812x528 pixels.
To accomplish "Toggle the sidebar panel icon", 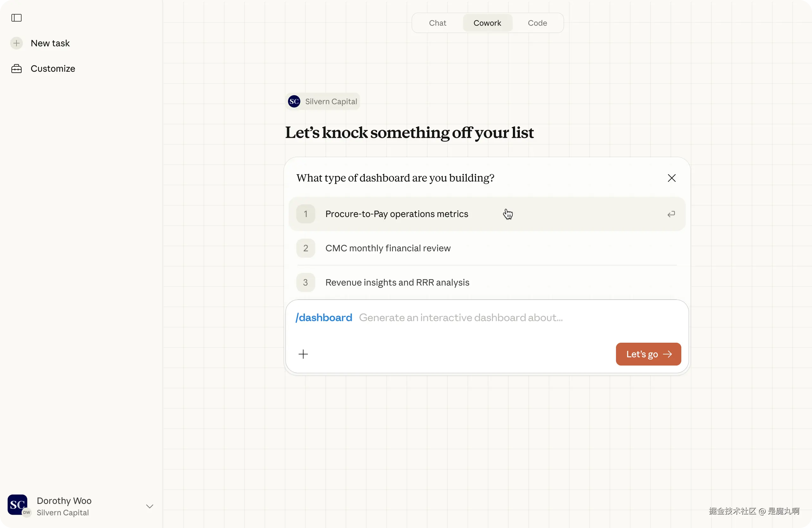I will click(x=16, y=18).
